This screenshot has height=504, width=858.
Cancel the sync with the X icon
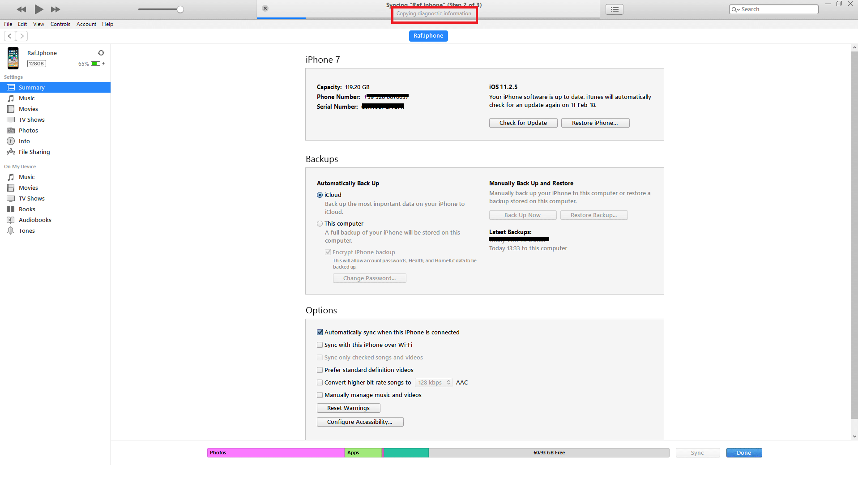click(265, 8)
